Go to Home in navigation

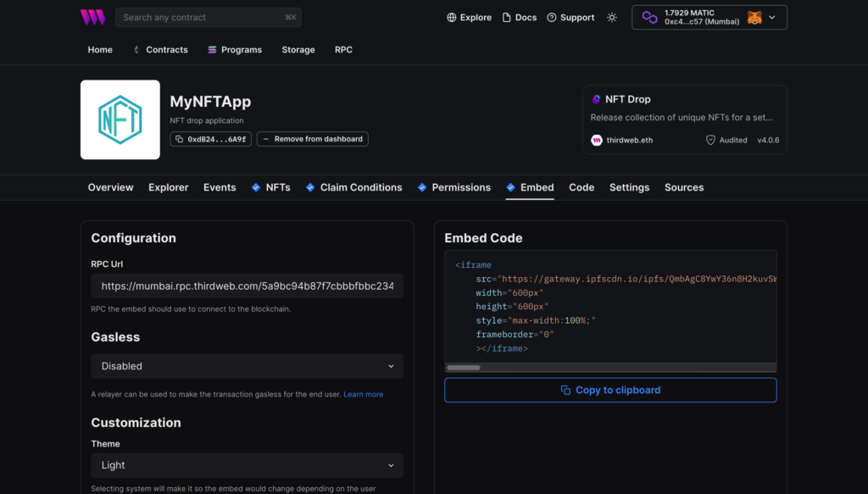tap(100, 50)
